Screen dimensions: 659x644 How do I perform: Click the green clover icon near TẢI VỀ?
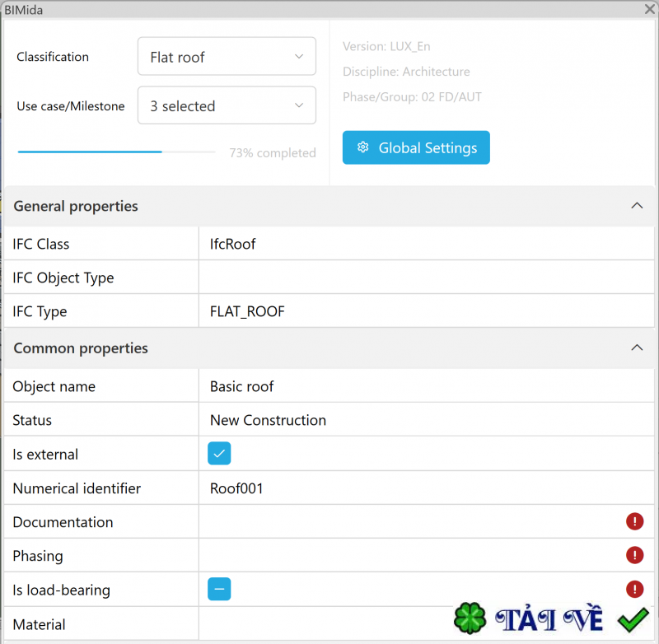pos(470,618)
